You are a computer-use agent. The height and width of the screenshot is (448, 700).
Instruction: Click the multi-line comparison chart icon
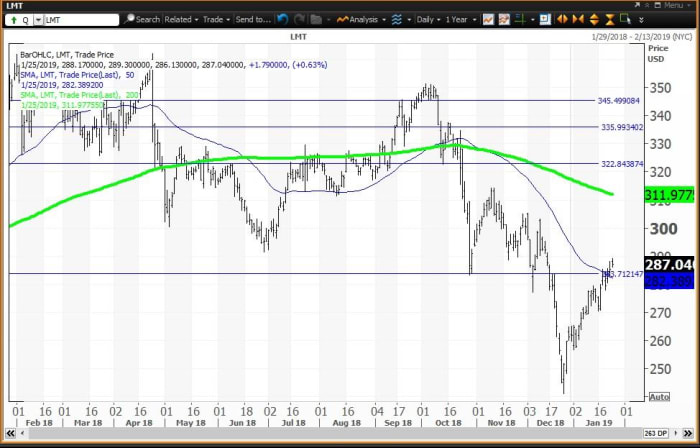[x=504, y=20]
